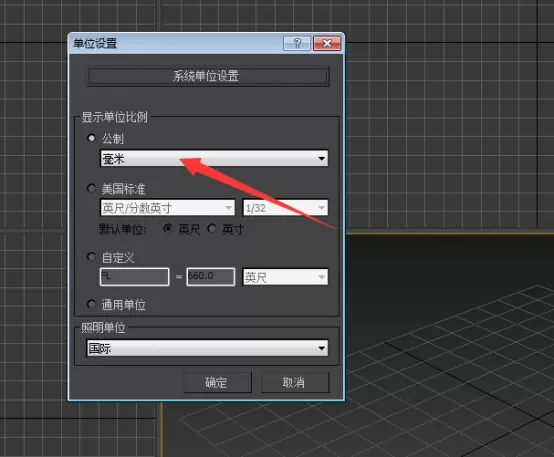The image size is (554, 457).
Task: Confirm with the OK (确定) button
Action: click(x=218, y=382)
